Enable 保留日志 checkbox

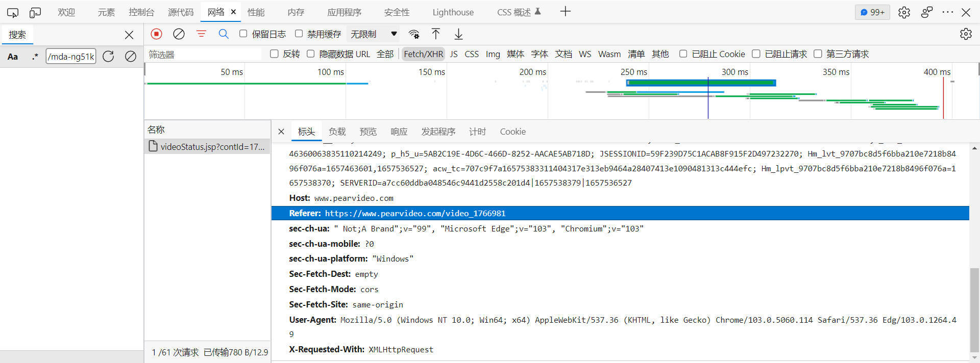point(243,34)
